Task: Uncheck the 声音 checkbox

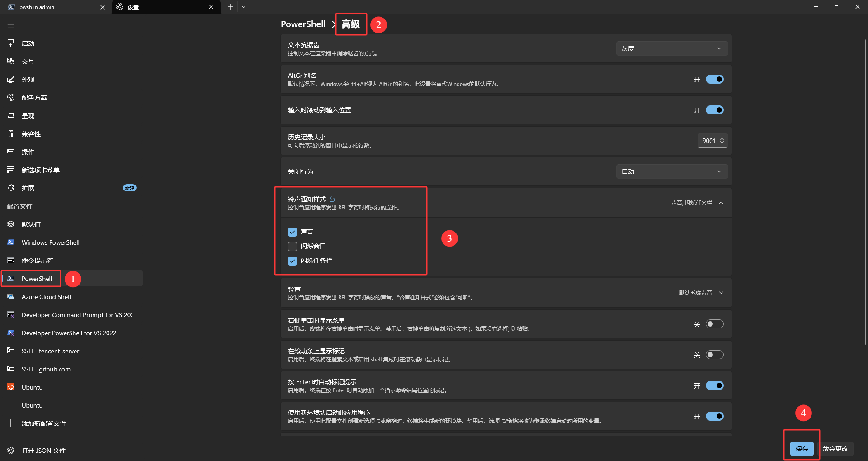Action: (x=292, y=232)
